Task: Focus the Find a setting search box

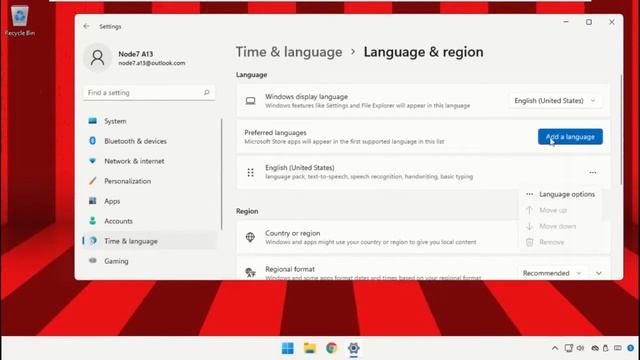Action: 149,93
